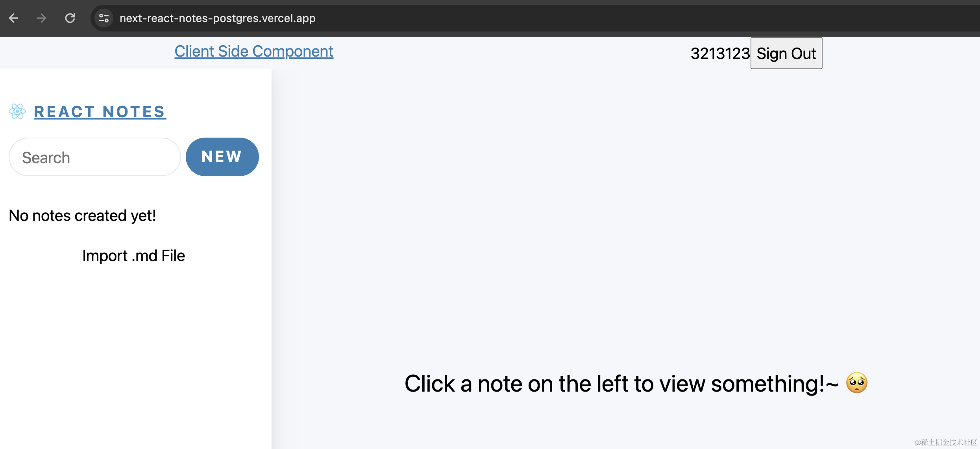Click the address bar URL text
The image size is (980, 449).
point(218,18)
